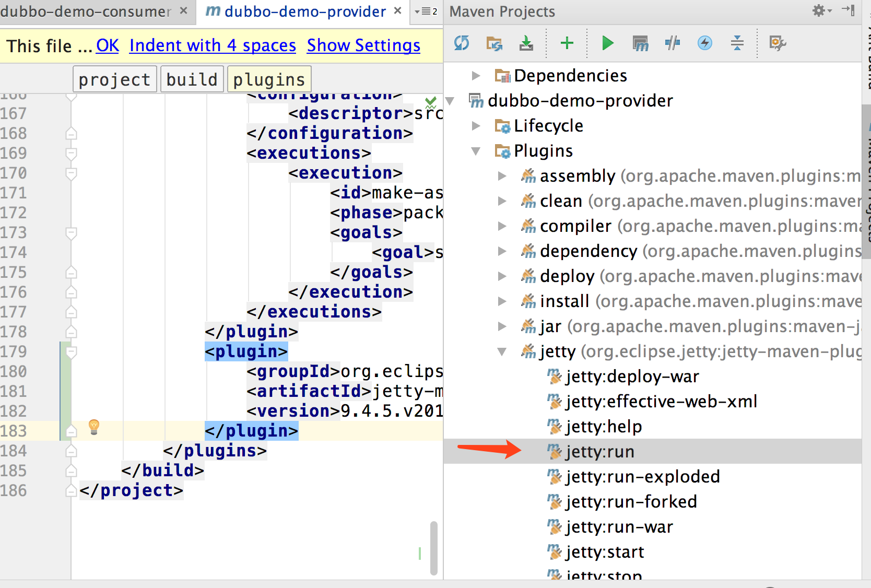Reimport all Maven projects
Image resolution: width=871 pixels, height=588 pixels.
click(x=462, y=43)
